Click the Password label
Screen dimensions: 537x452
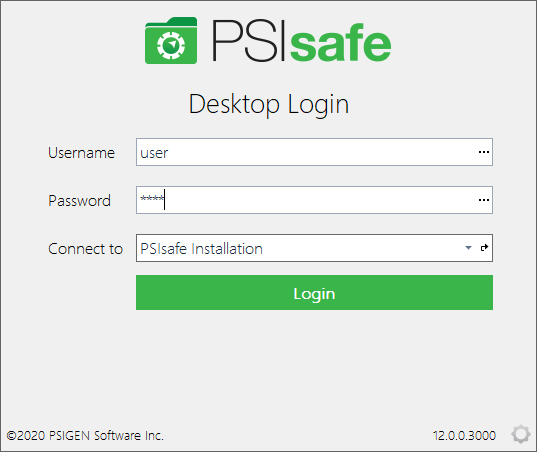click(x=79, y=201)
